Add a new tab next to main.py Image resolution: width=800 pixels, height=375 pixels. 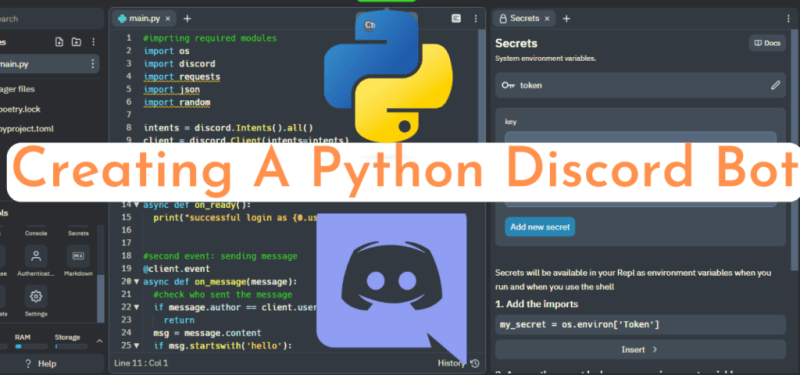point(187,18)
